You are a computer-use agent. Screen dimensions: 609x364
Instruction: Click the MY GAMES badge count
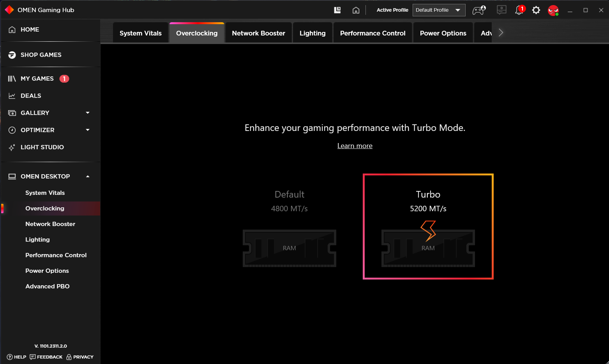(64, 79)
